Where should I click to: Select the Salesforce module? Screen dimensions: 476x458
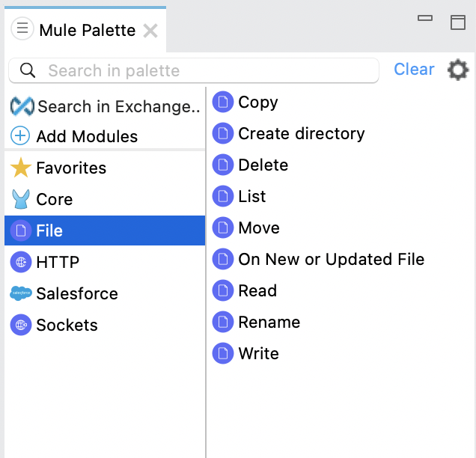105,293
